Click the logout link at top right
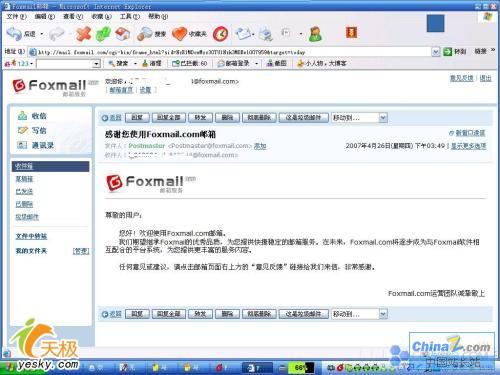 (x=485, y=78)
